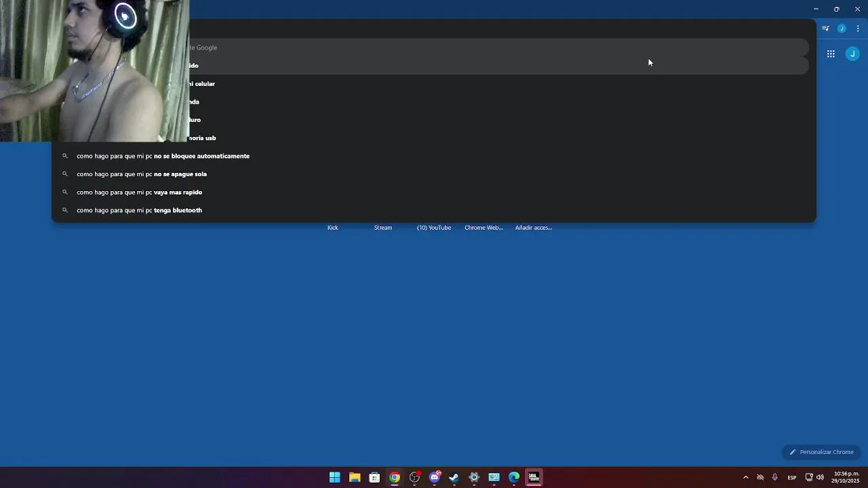Open OBS Studio from the taskbar
This screenshot has height=488, width=868.
tap(414, 477)
